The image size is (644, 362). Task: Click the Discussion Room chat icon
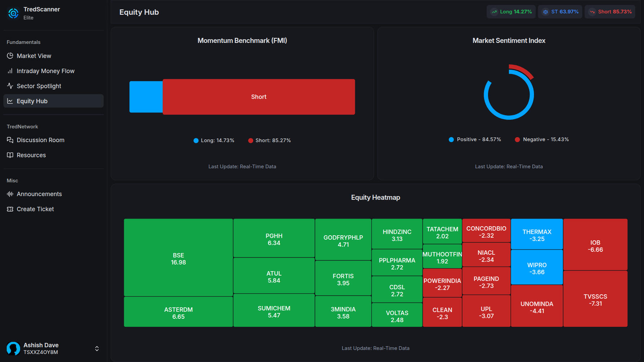(10, 140)
